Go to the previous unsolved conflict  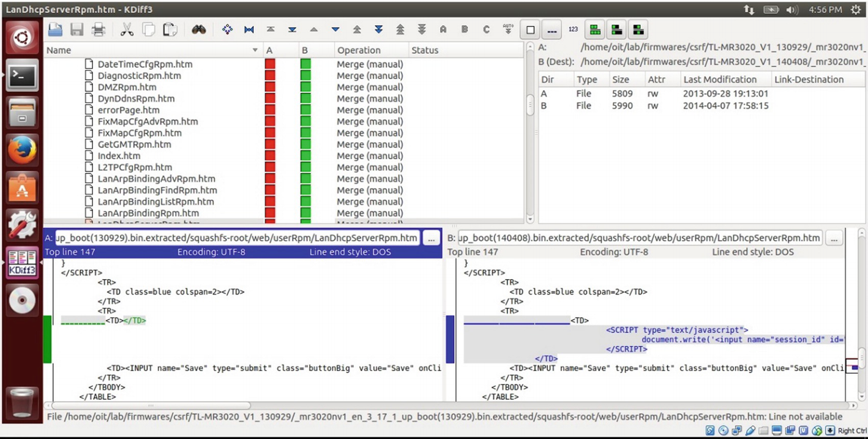click(x=400, y=29)
